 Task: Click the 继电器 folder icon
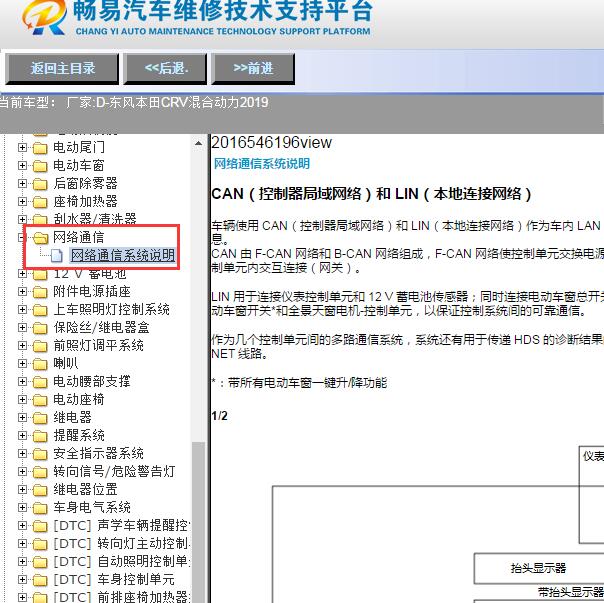coord(40,418)
